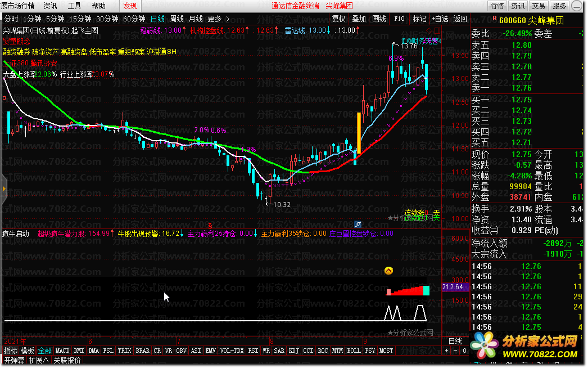The image size is (588, 368).
Task: Select the 60分钟 period tab
Action: click(134, 19)
